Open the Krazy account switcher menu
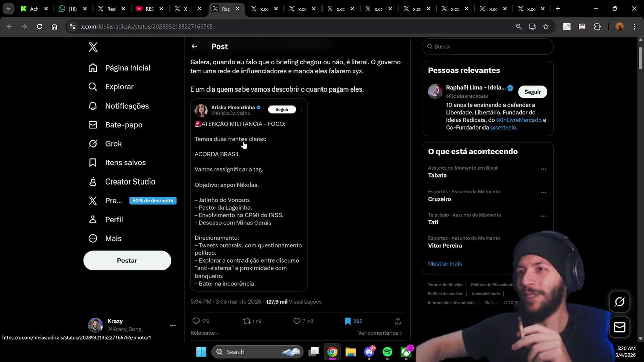 tap(173, 325)
